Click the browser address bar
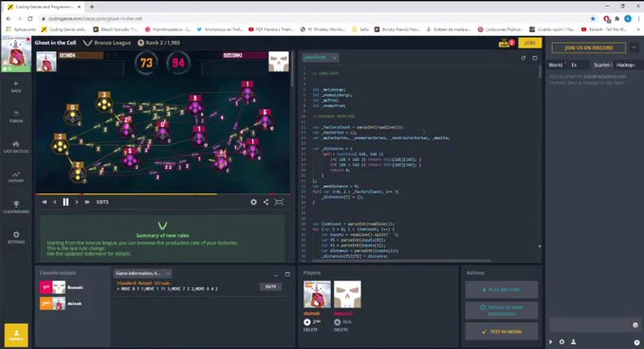 coord(312,18)
